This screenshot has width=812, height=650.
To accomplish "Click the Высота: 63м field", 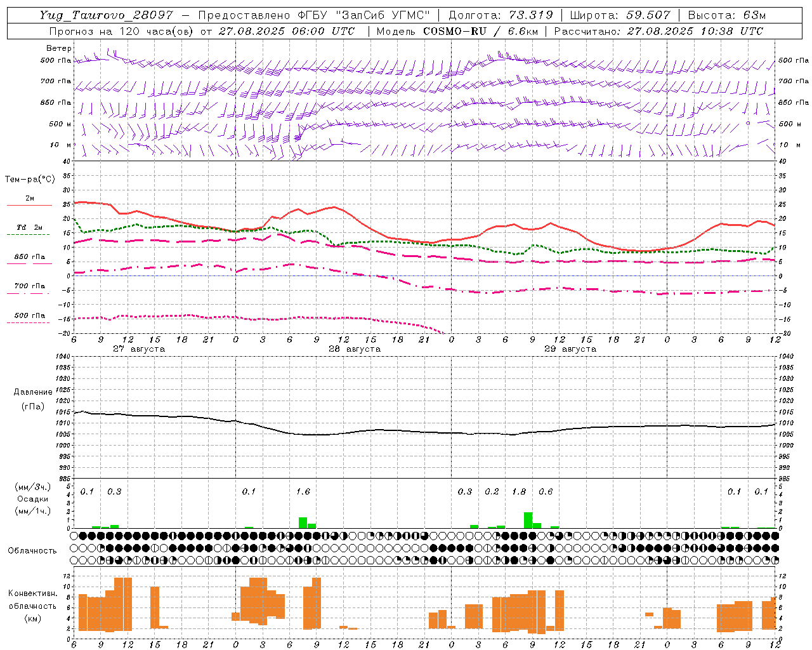I will pos(726,15).
